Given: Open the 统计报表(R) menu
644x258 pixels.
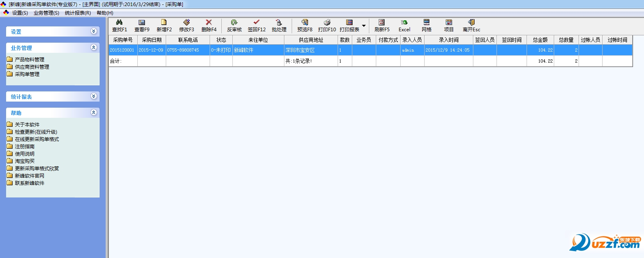Looking at the screenshot, I should [78, 13].
